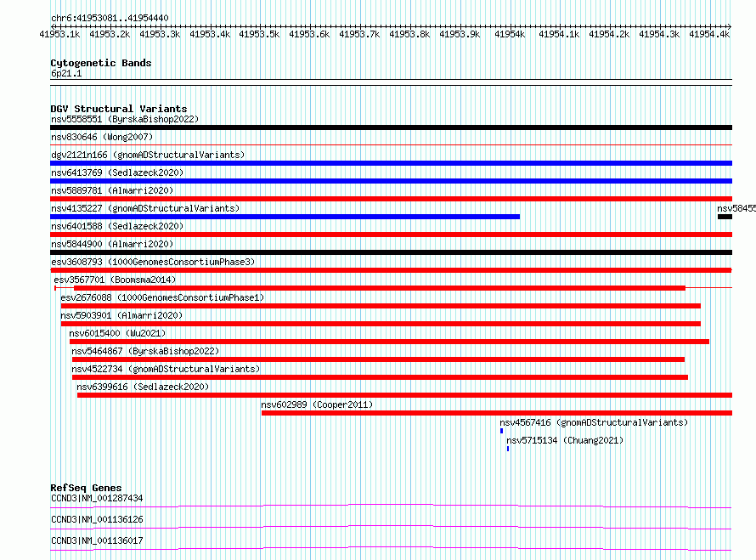Viewport: 756px width, 560px height.
Task: Open nsv6413769 (Sedlazeck2020) variant entry
Action: 117,173
